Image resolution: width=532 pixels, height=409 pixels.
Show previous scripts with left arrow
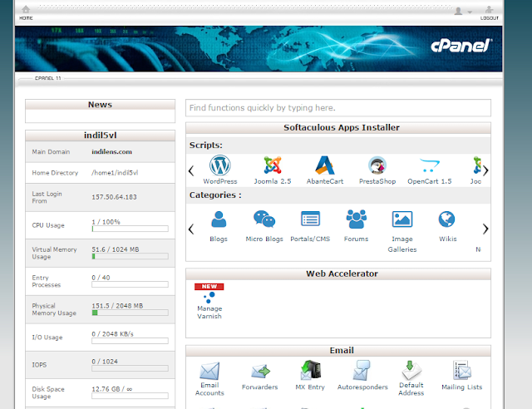coord(191,170)
